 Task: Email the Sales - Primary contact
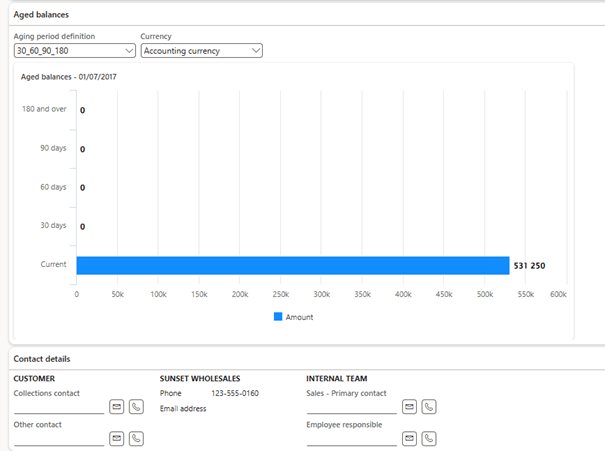coord(409,407)
